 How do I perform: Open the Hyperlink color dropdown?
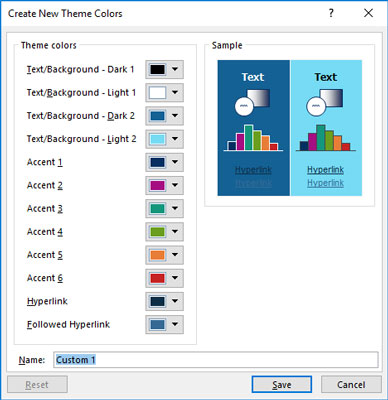[x=164, y=301]
